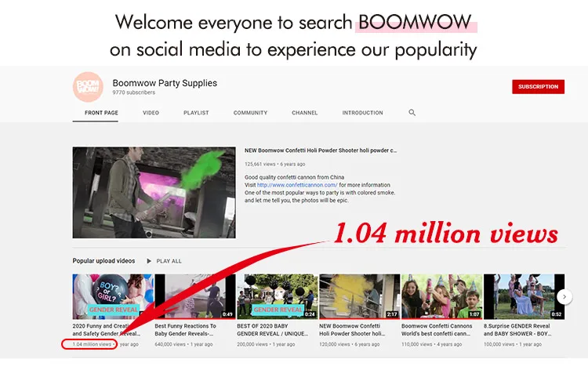The image size is (588, 370).
Task: Open the 0:49 gender reveal reactions thumbnail
Action: point(195,296)
